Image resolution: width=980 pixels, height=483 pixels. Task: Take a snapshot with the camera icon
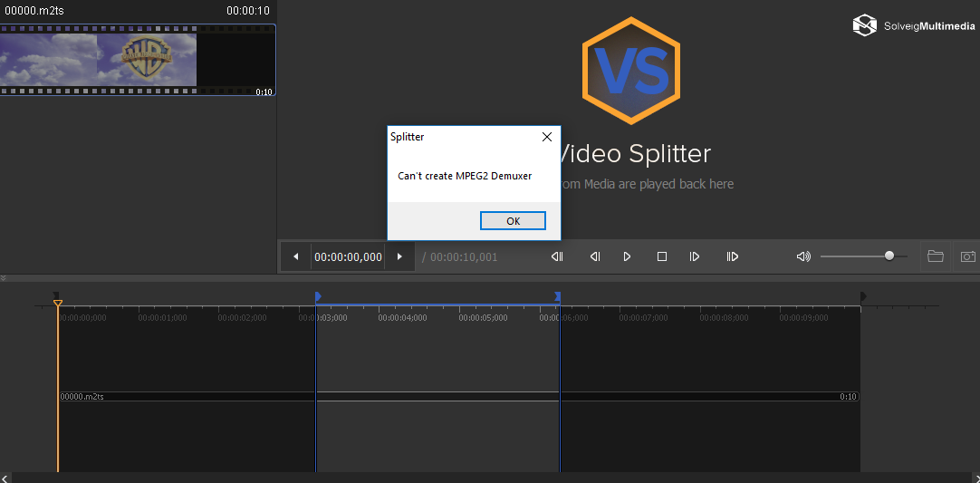pos(967,256)
